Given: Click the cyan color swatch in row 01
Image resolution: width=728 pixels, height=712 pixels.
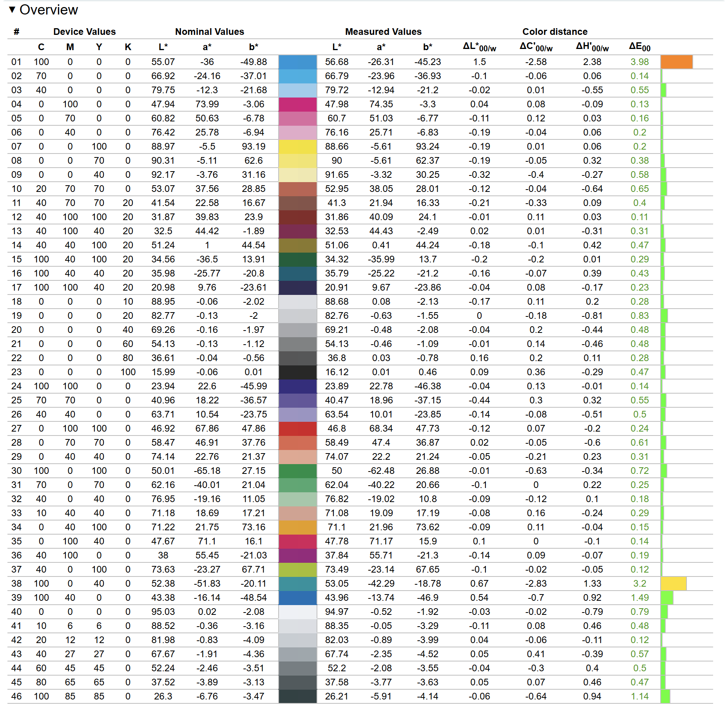Looking at the screenshot, I should coord(297,62).
